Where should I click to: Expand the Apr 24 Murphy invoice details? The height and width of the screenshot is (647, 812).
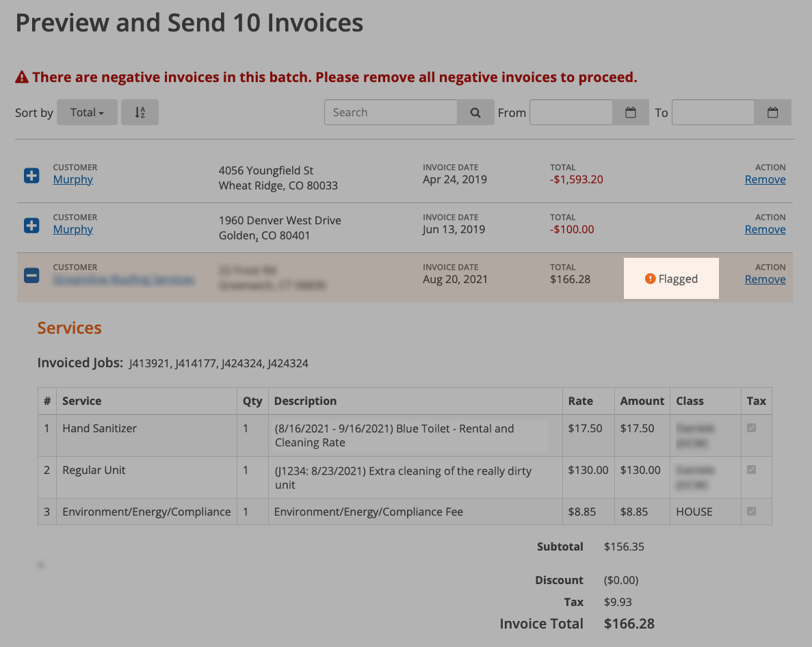click(x=31, y=176)
